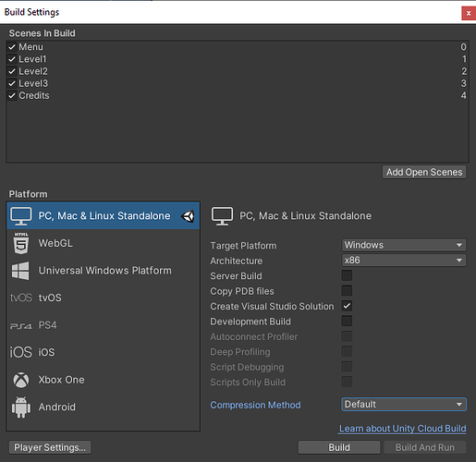Click the Add Open Scenes button

coord(424,172)
